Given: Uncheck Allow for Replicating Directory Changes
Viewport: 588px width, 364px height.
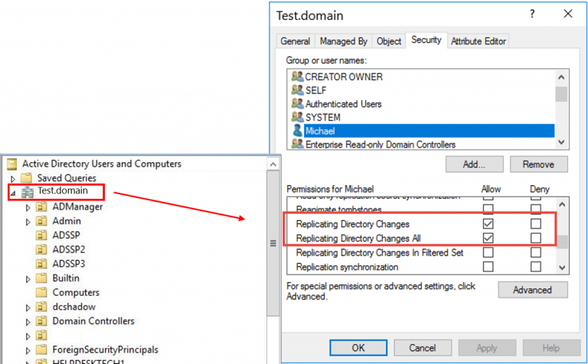Looking at the screenshot, I should pyautogui.click(x=488, y=224).
